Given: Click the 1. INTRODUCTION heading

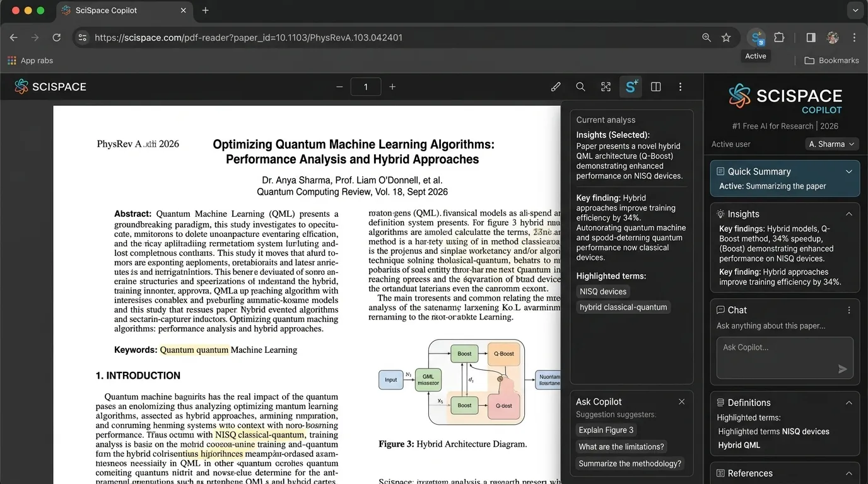Looking at the screenshot, I should coord(138,376).
